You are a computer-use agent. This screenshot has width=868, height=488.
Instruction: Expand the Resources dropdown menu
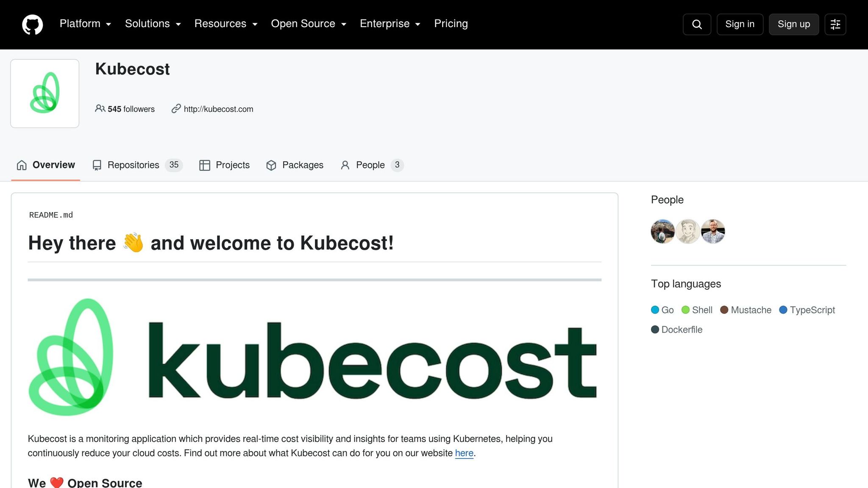click(226, 24)
